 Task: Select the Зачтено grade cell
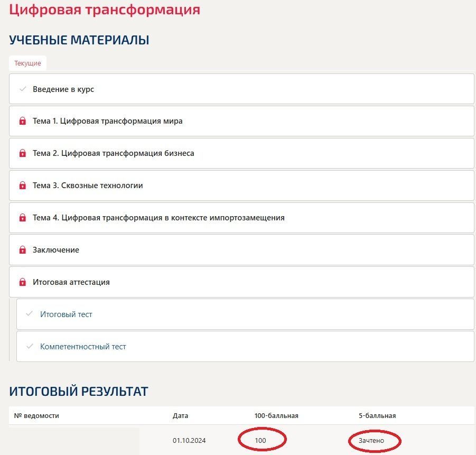(x=371, y=440)
